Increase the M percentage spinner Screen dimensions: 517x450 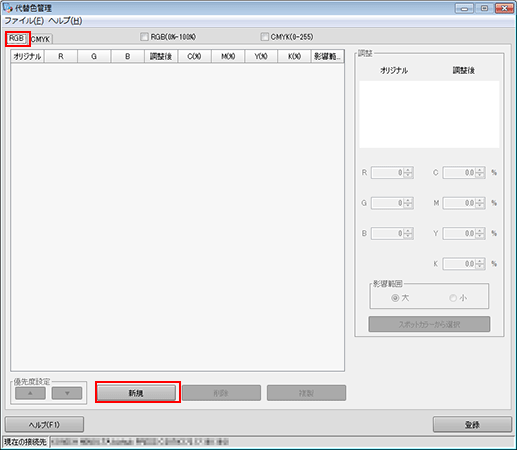click(480, 200)
